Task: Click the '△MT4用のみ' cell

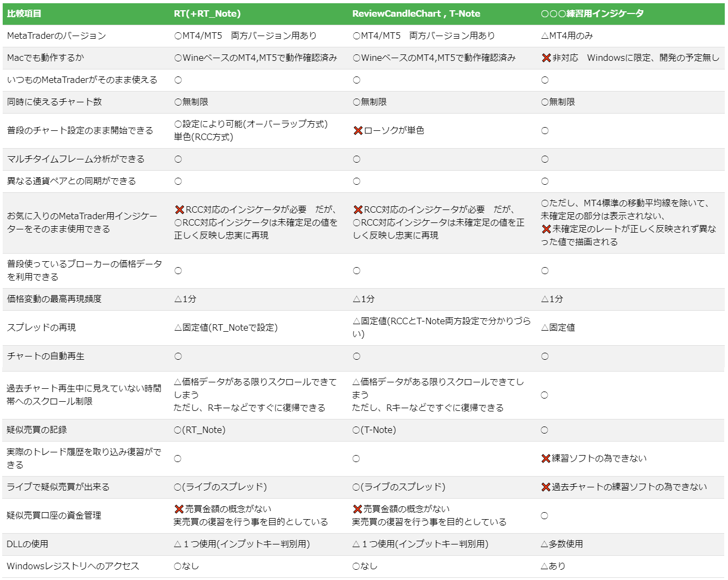Action: tap(567, 36)
